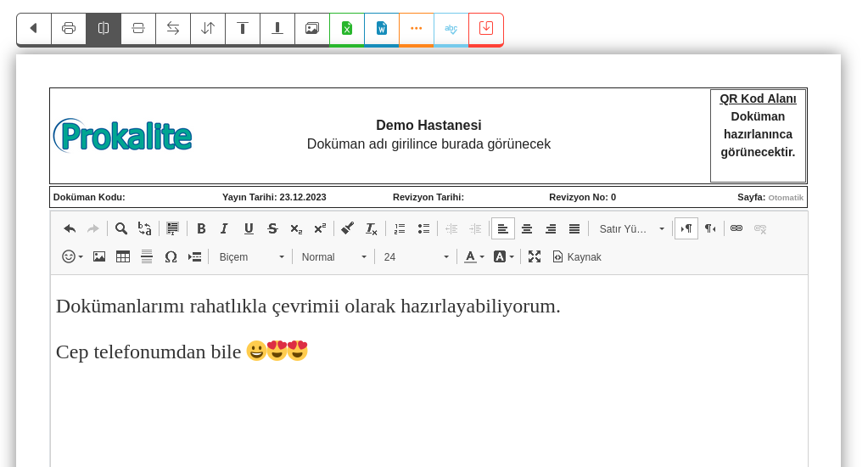Toggle the highlighted vertical split layout button
This screenshot has width=868, height=467.
[104, 28]
